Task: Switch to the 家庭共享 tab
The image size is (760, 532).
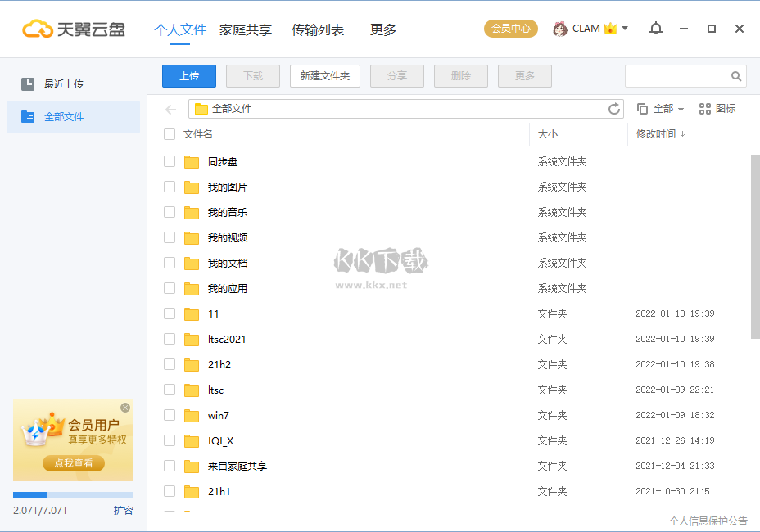Action: [245, 29]
